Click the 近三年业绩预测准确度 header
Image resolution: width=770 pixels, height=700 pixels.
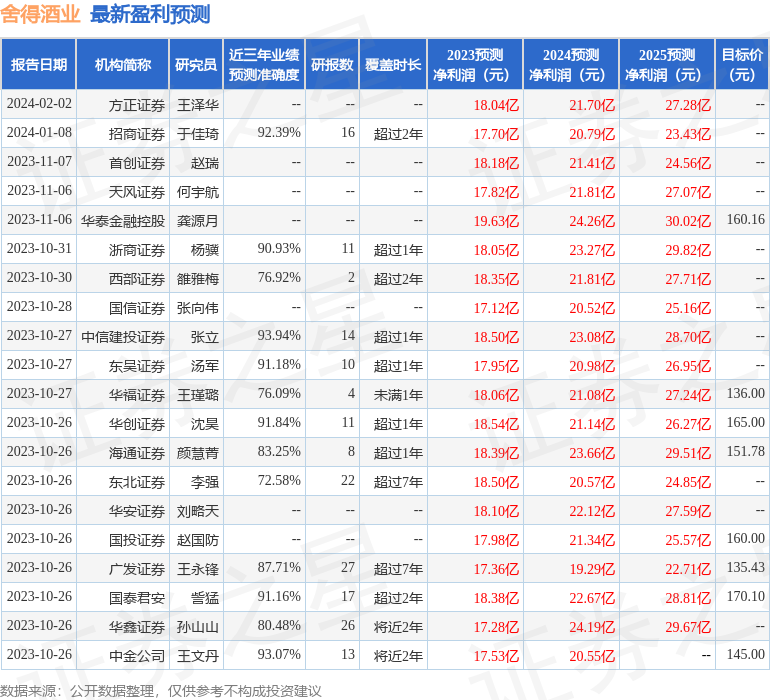coord(264,64)
